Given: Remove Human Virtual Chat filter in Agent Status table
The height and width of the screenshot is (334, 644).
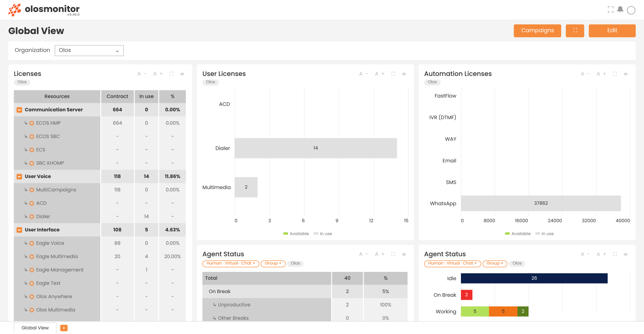Looking at the screenshot, I should click(x=254, y=263).
